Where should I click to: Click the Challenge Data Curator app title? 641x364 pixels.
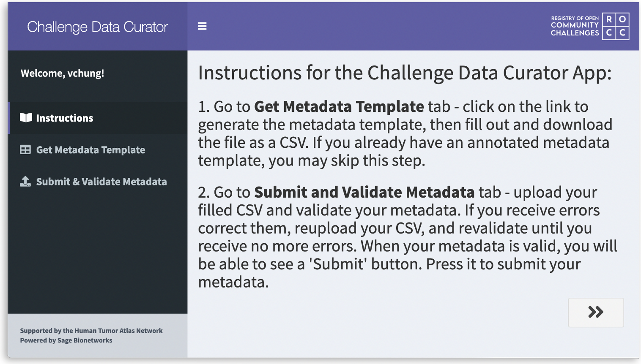(97, 26)
